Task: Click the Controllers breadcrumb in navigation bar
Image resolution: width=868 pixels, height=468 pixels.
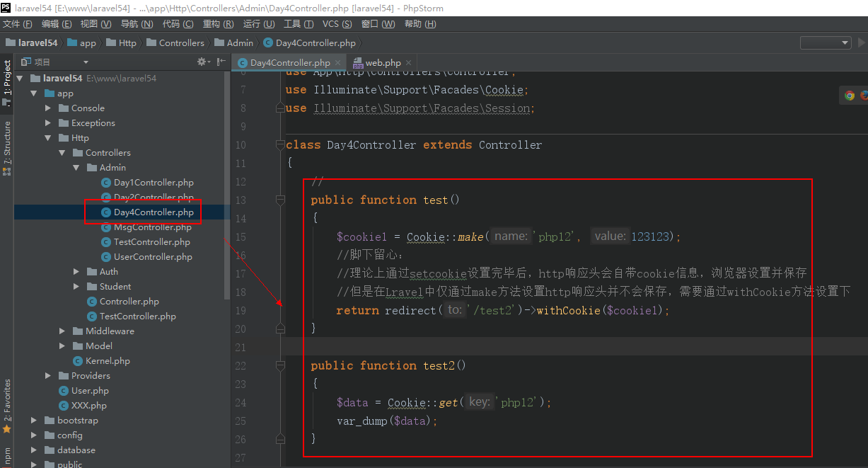Action: [181, 43]
